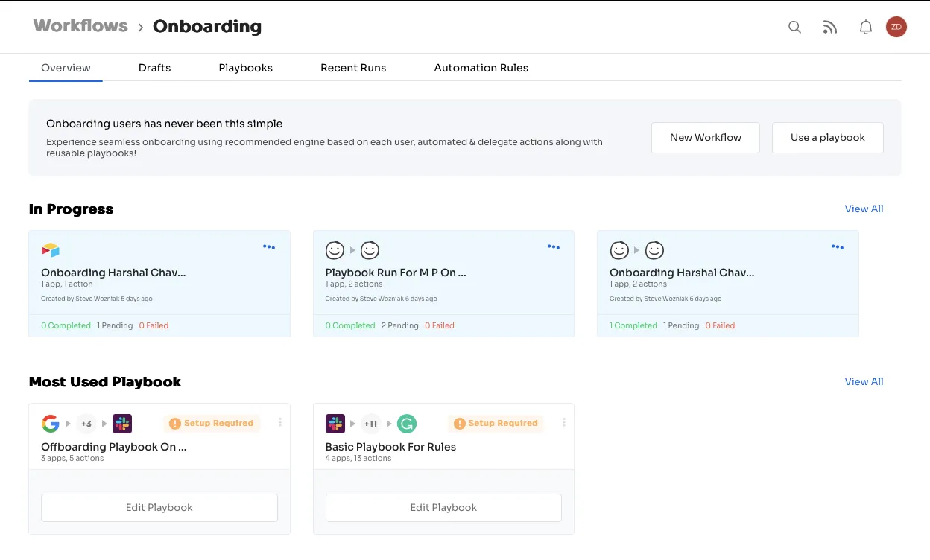930x560 pixels.
Task: Click 'Created by Steve Wozniak 5 days ago' text
Action: click(97, 299)
